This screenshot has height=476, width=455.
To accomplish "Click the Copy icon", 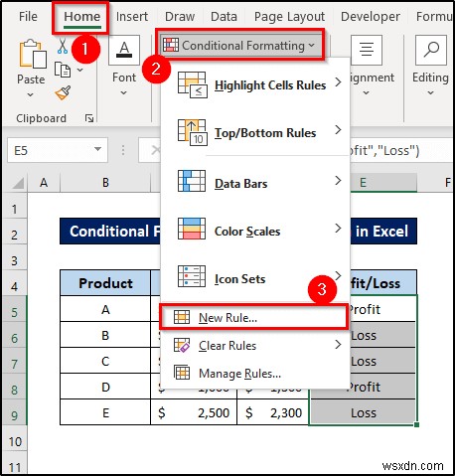I will point(63,70).
